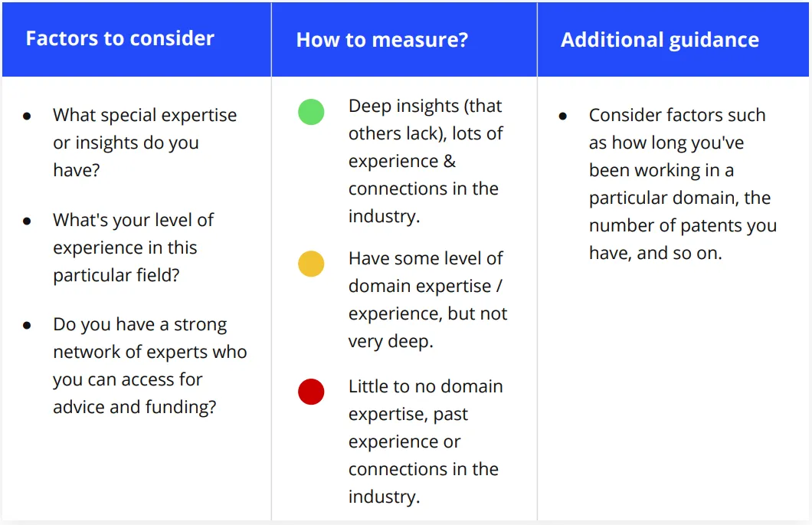Click the bullet before 'Consider factors such'

click(x=563, y=116)
